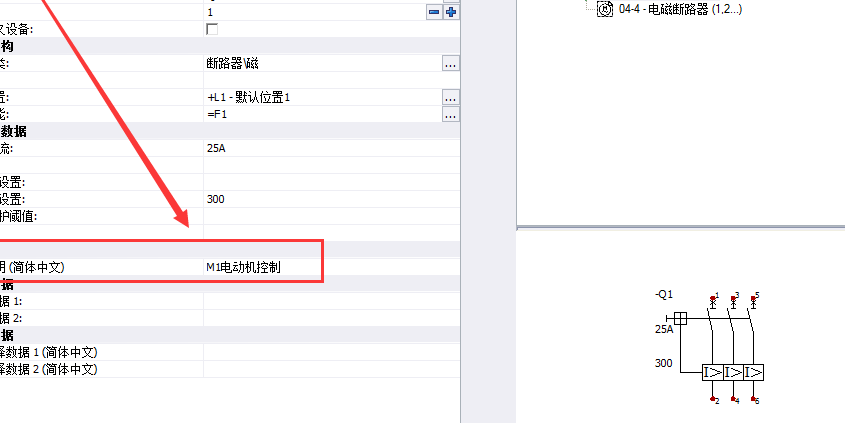Viewport: 845px width, 423px height.
Task: Click the 300 setting value field
Action: tap(331, 199)
